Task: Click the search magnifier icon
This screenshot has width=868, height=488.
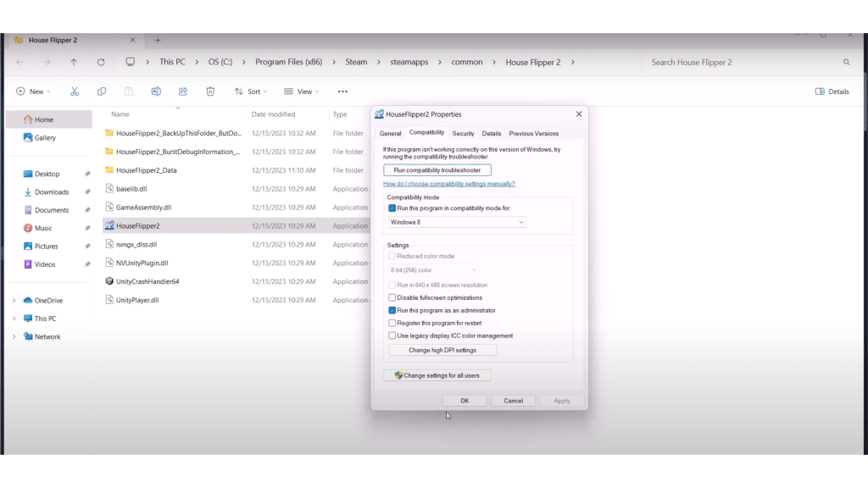Action: click(847, 62)
